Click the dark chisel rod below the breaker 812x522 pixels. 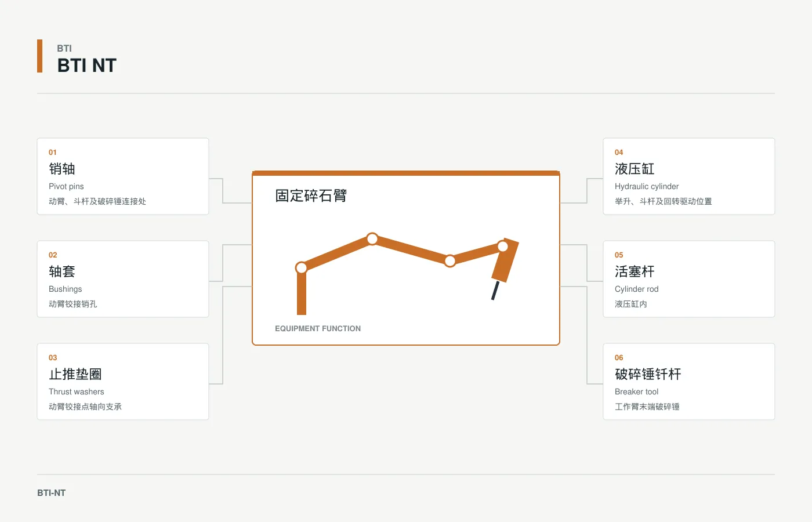(495, 290)
